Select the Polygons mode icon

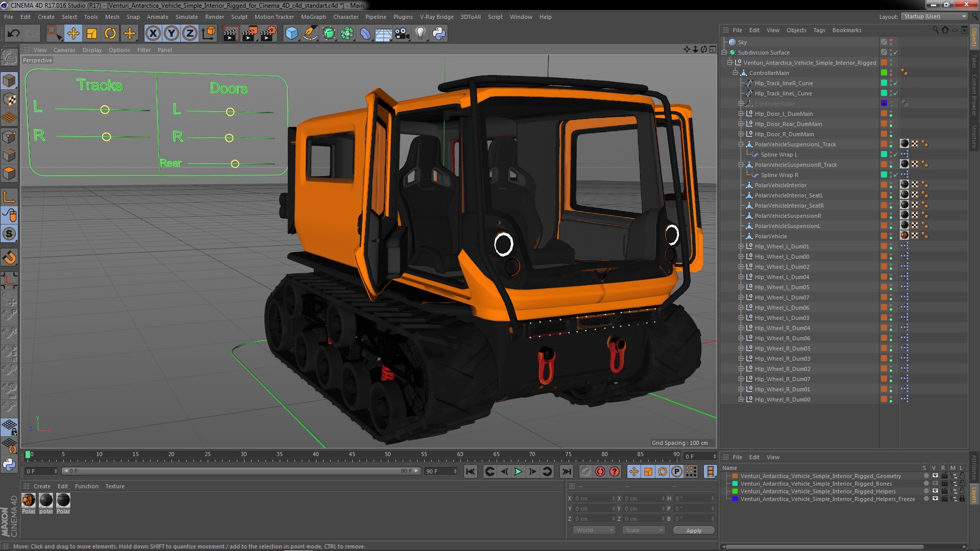[x=9, y=173]
